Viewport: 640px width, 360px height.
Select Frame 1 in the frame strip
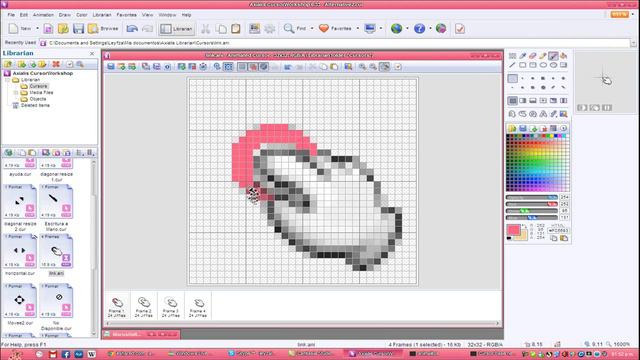[x=117, y=307]
